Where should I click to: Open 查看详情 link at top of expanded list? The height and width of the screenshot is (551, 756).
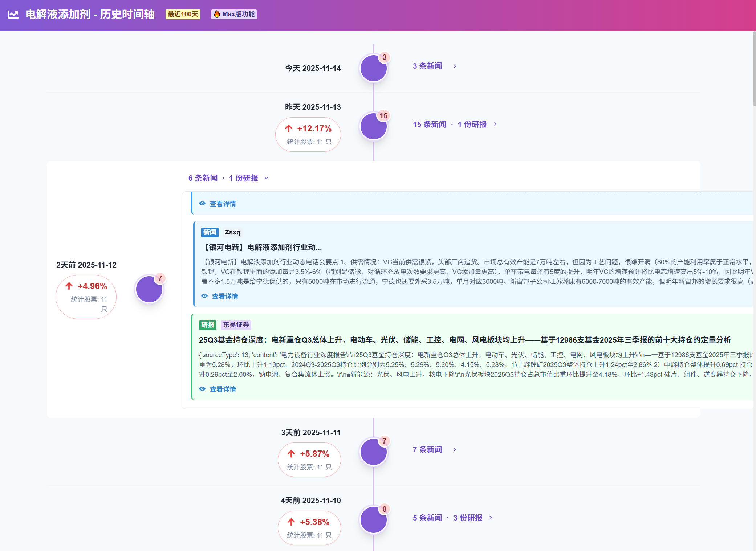click(223, 204)
